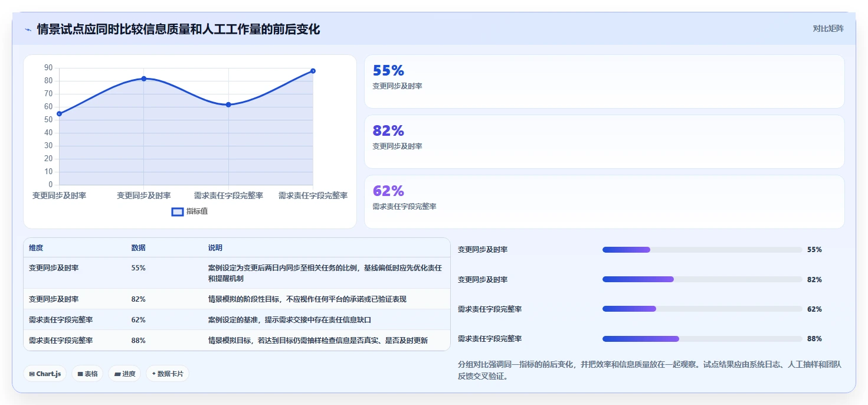The width and height of the screenshot is (868, 405).
Task: Click the big 82% value in the second card
Action: click(388, 131)
